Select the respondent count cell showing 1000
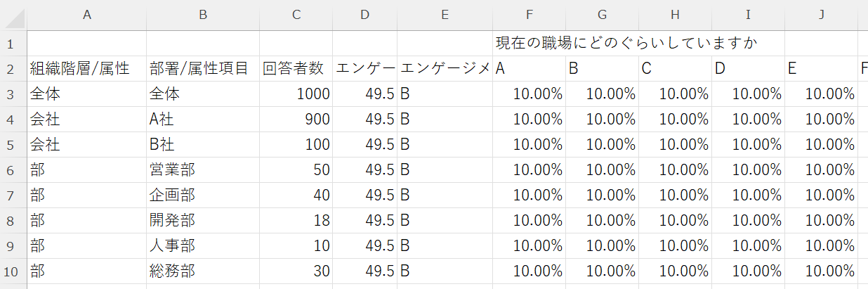The width and height of the screenshot is (868, 289). tap(296, 94)
